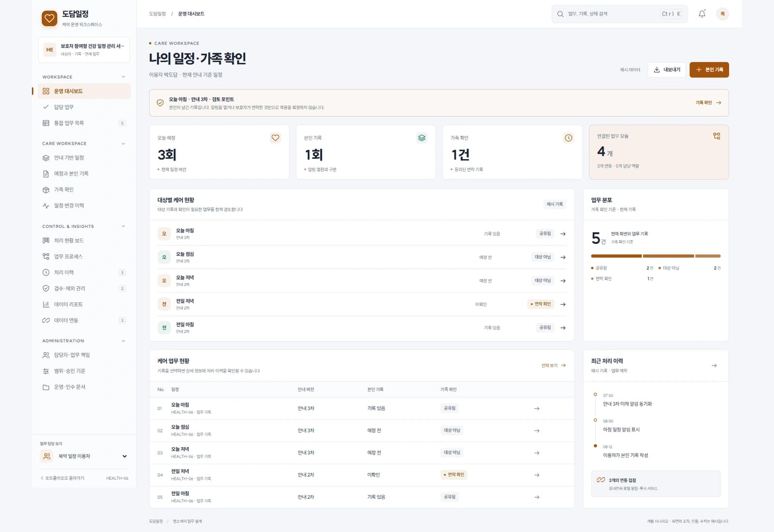Image resolution: width=774 pixels, height=532 pixels.
Task: Open 통합 업무 목록 in the sidebar
Action: click(x=84, y=123)
